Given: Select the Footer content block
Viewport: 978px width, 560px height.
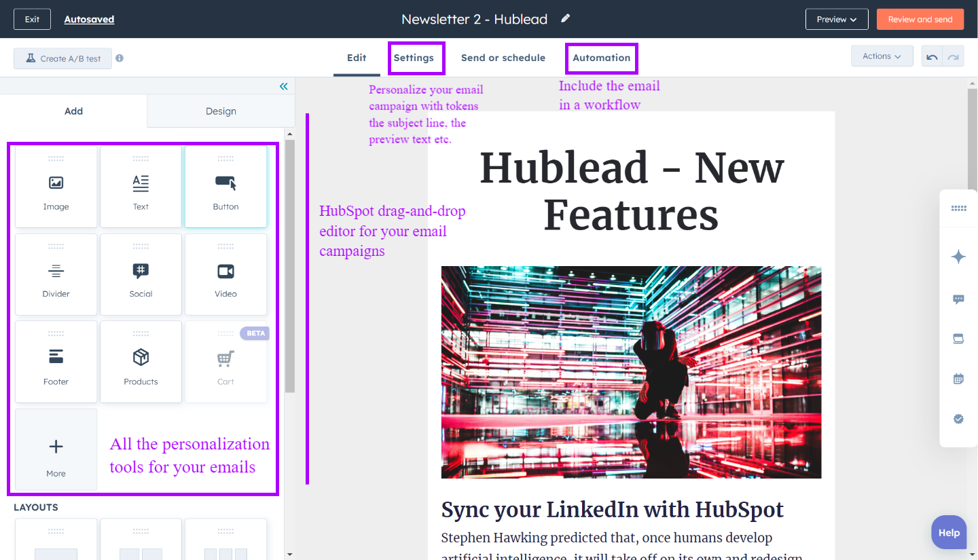Looking at the screenshot, I should click(56, 362).
